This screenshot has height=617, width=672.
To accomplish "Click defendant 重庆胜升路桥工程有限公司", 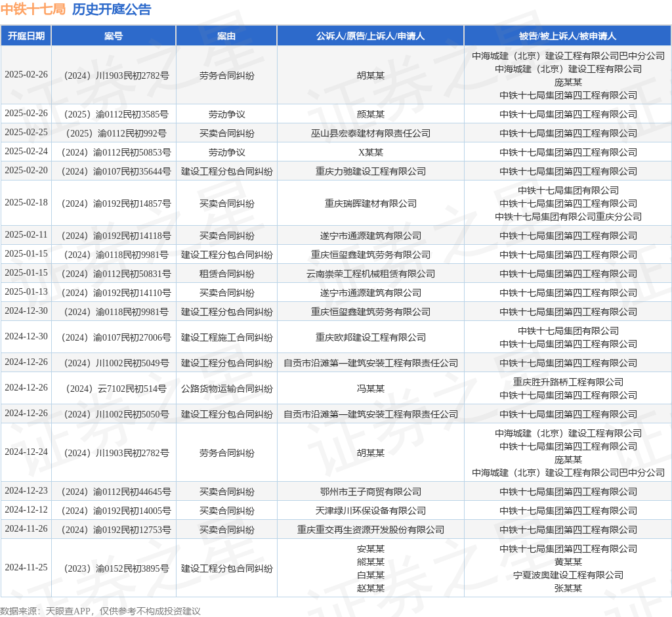I will 568,382.
